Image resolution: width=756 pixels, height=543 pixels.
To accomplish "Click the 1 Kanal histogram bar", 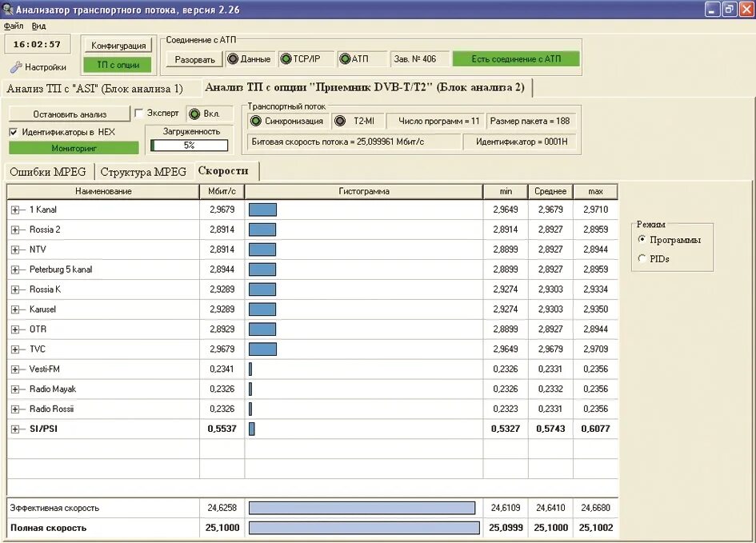I will (262, 210).
